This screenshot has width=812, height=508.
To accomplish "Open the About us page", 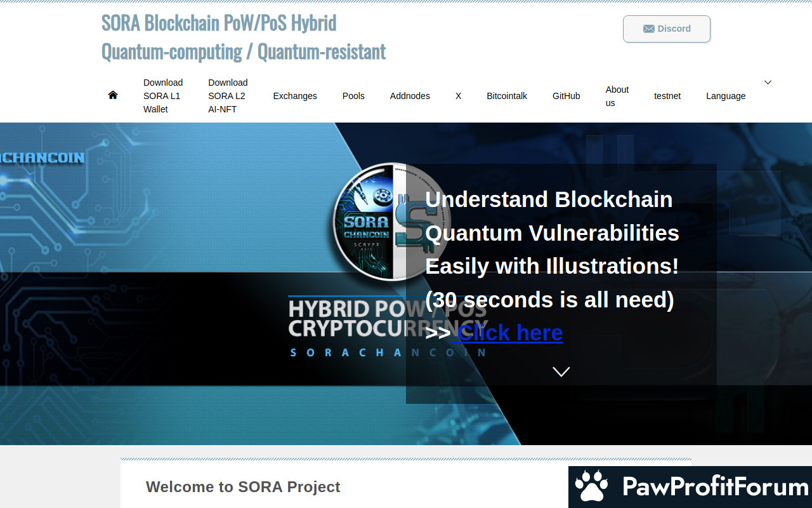I will [x=617, y=96].
